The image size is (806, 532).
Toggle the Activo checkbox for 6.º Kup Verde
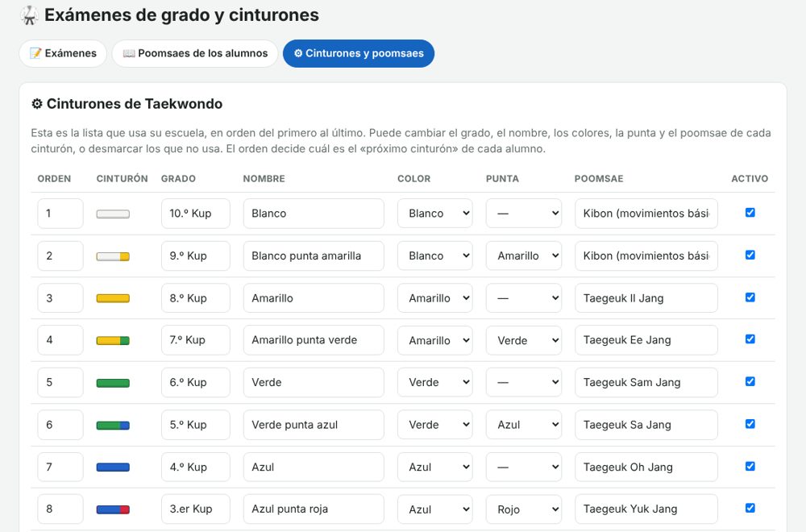tap(750, 381)
